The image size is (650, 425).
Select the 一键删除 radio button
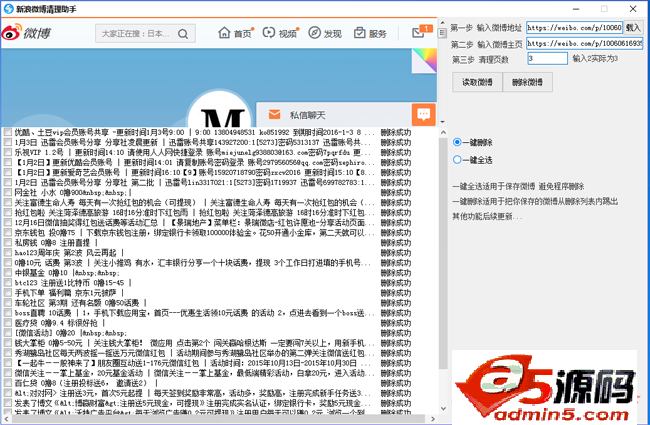(x=457, y=142)
